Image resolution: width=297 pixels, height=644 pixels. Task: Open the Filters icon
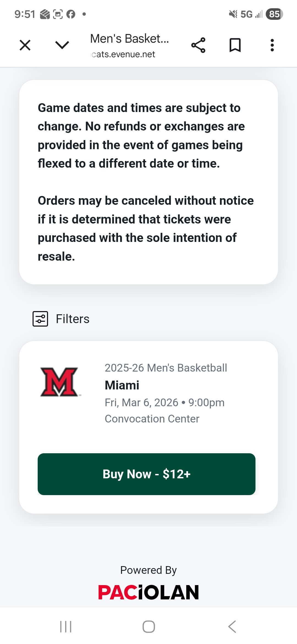click(40, 319)
